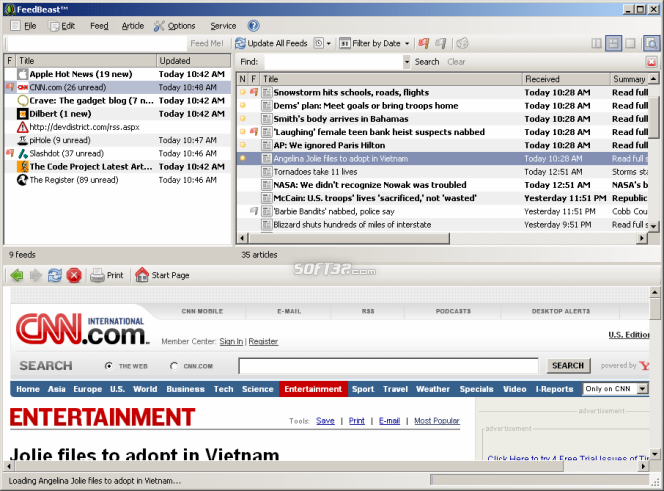Click the Search button in find bar
This screenshot has width=664, height=491.
click(x=427, y=62)
